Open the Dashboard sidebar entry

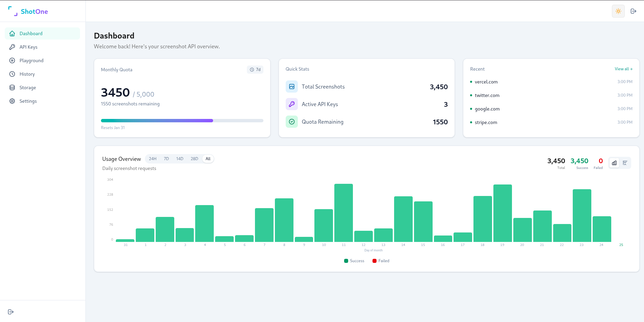[31, 33]
